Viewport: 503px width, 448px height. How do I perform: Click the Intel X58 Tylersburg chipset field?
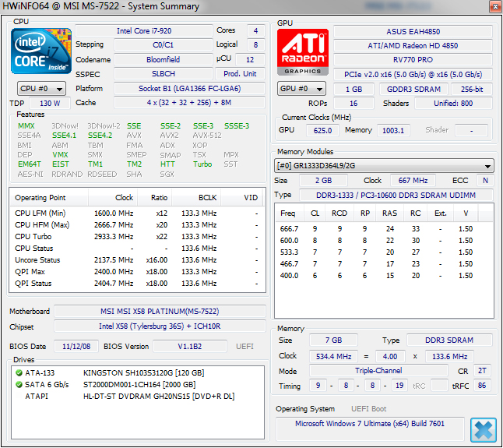pyautogui.click(x=160, y=326)
